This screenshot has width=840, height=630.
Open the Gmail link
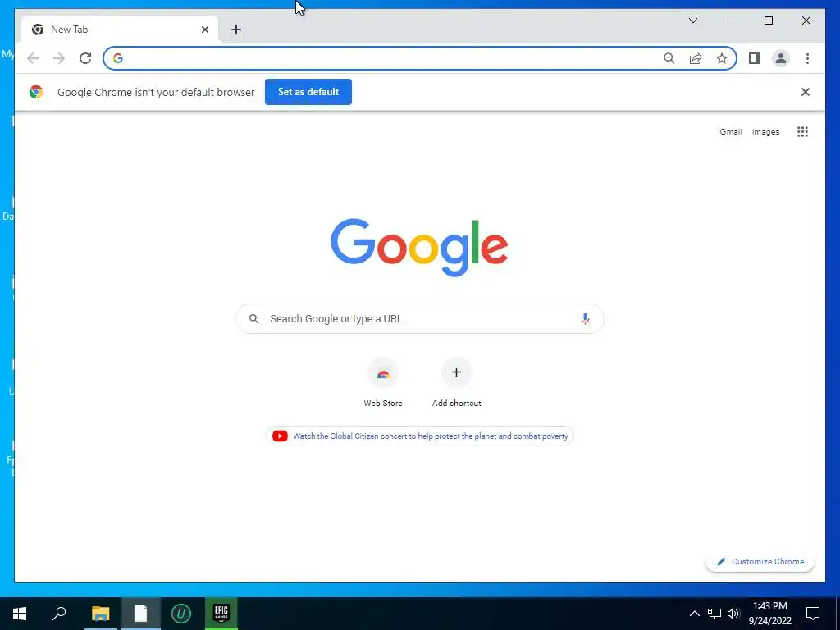[x=731, y=132]
